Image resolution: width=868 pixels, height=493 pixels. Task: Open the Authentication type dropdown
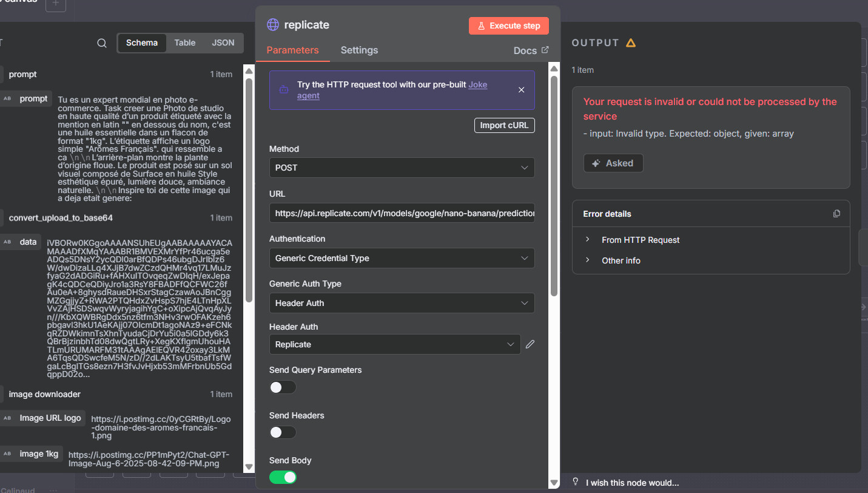pos(402,258)
